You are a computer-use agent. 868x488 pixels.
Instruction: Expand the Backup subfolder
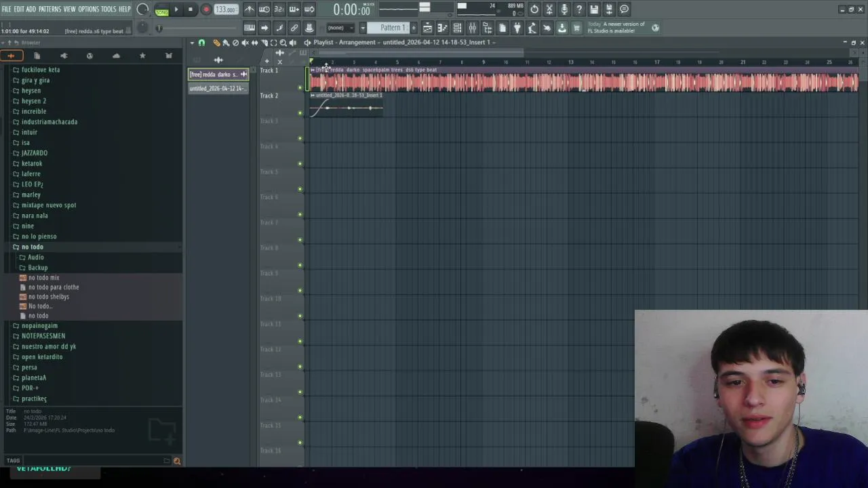click(x=37, y=268)
